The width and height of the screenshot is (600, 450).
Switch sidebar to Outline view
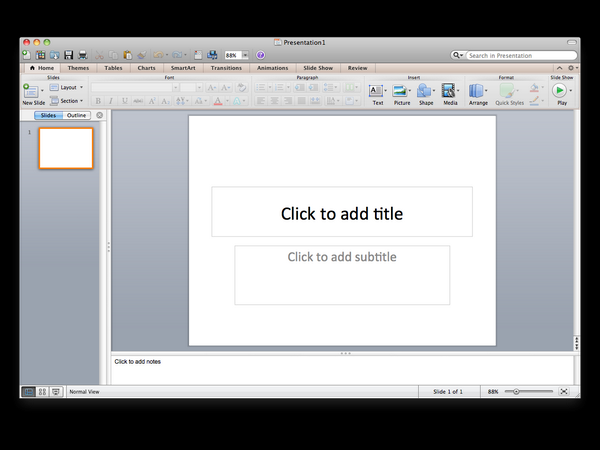pyautogui.click(x=77, y=116)
